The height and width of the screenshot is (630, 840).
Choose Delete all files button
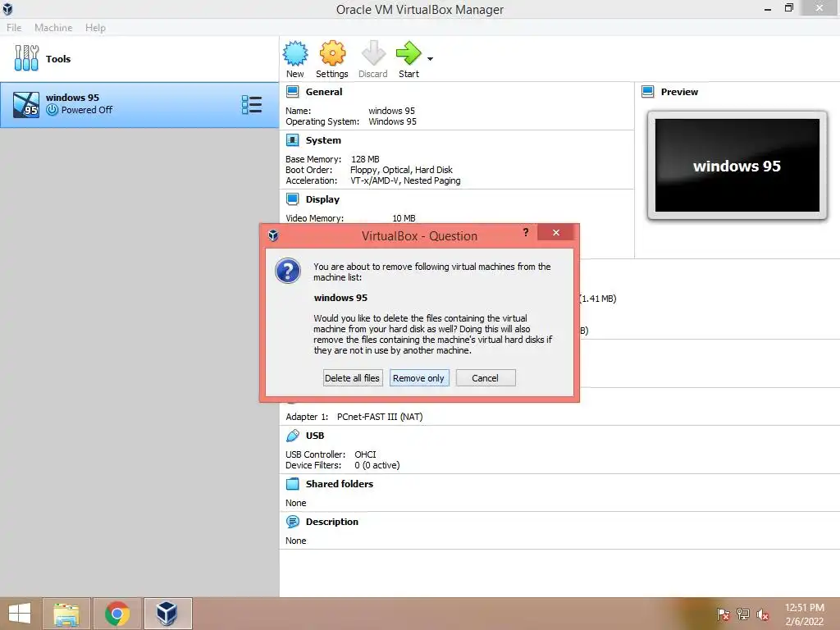coord(353,378)
